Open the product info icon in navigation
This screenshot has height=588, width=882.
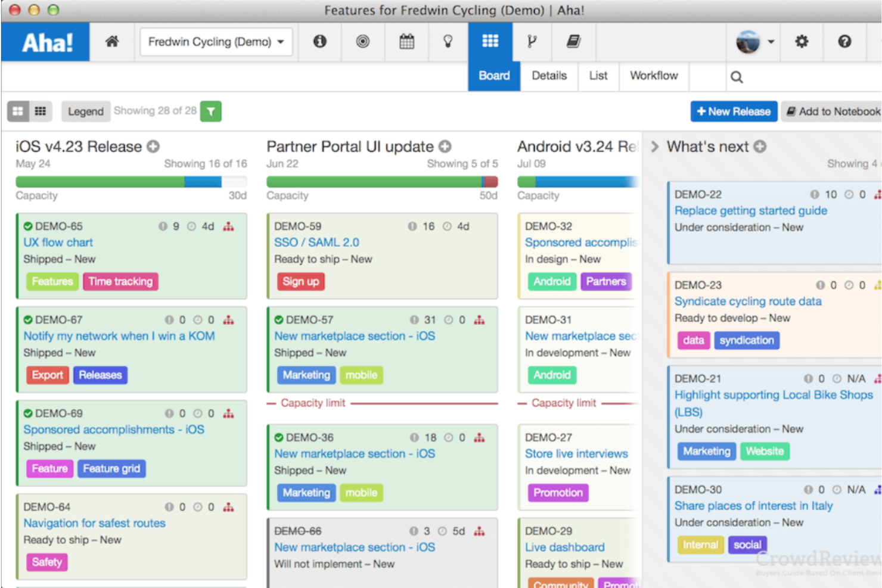[320, 41]
